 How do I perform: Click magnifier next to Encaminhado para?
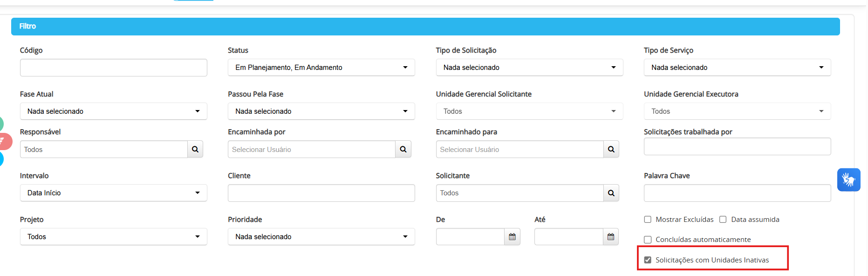tap(611, 149)
